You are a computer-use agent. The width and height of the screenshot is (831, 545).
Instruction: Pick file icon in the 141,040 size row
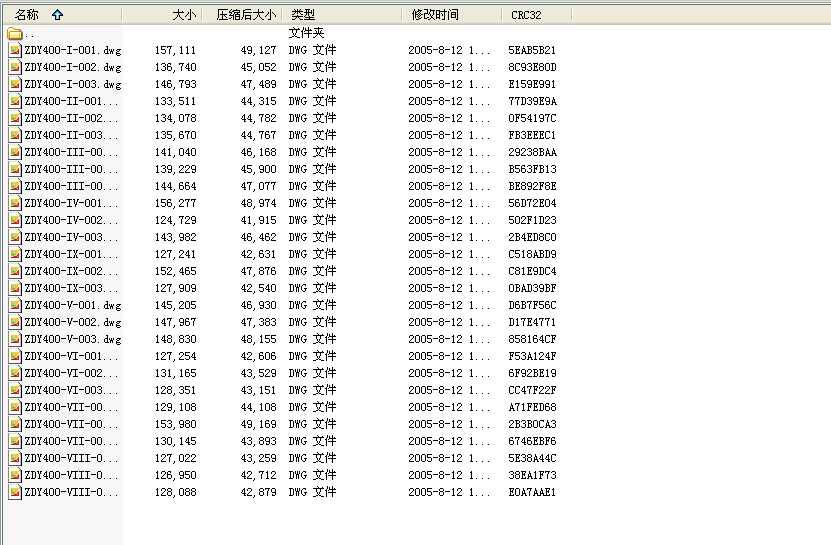pyautogui.click(x=15, y=152)
